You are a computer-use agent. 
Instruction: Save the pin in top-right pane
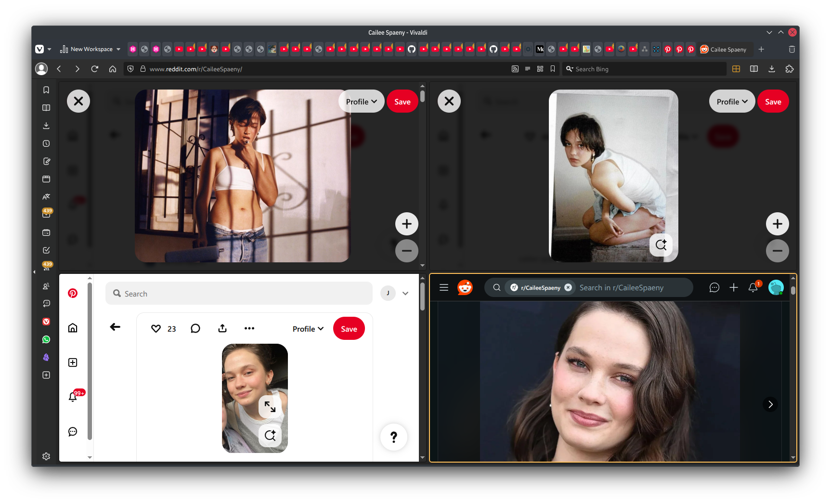[773, 102]
